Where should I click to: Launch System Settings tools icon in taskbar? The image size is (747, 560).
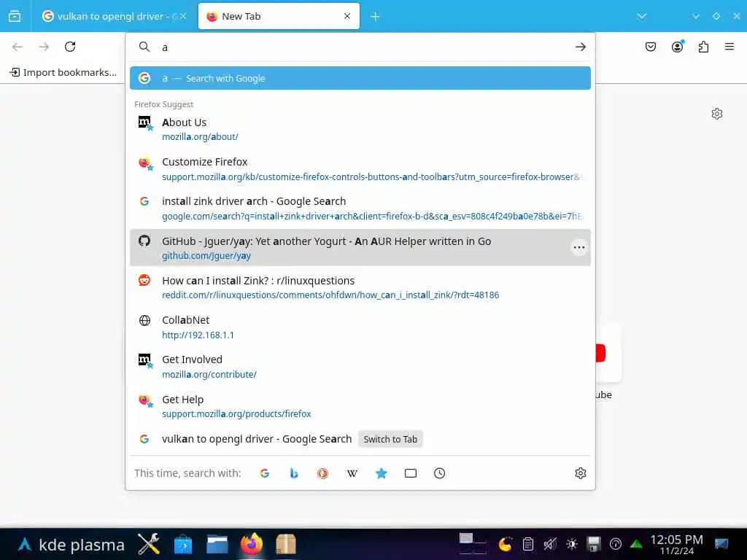click(149, 544)
